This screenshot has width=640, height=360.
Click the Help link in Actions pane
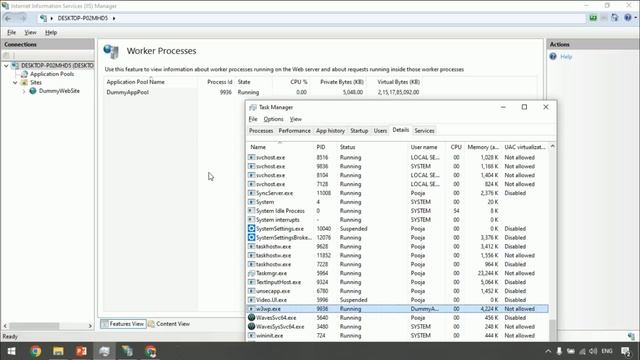[566, 56]
